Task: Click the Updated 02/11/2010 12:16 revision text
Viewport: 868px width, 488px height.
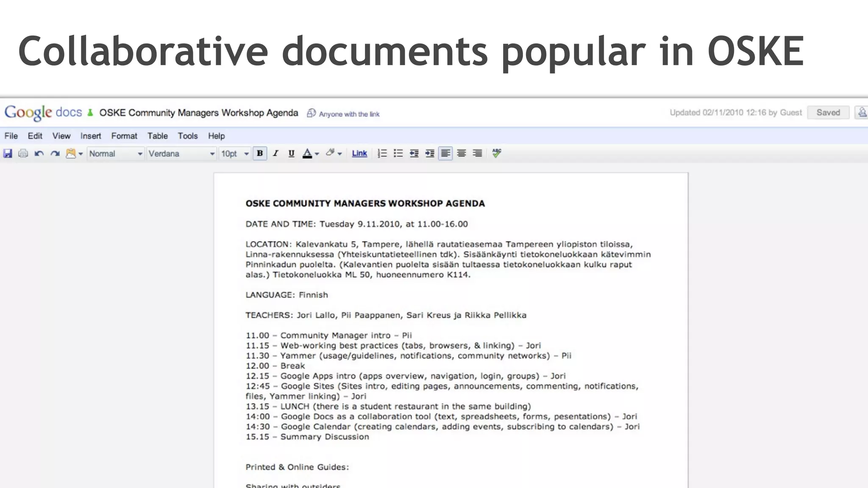Action: point(736,113)
